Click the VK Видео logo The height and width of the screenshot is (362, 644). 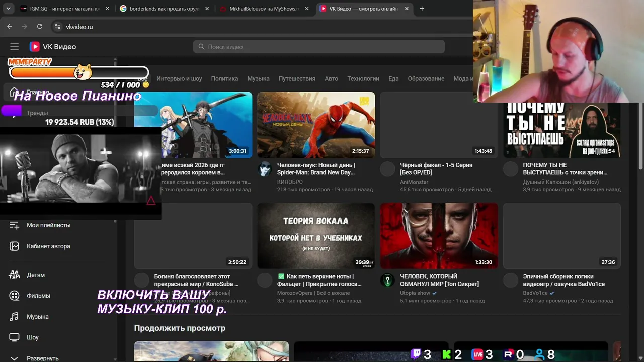click(53, 47)
